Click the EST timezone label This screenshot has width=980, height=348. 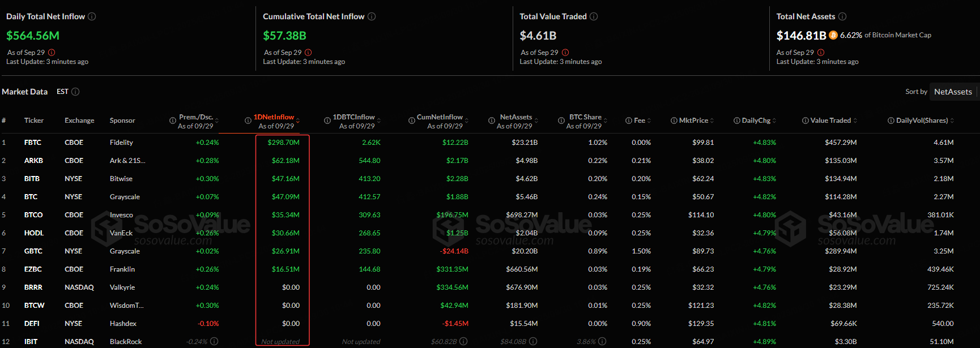(62, 92)
